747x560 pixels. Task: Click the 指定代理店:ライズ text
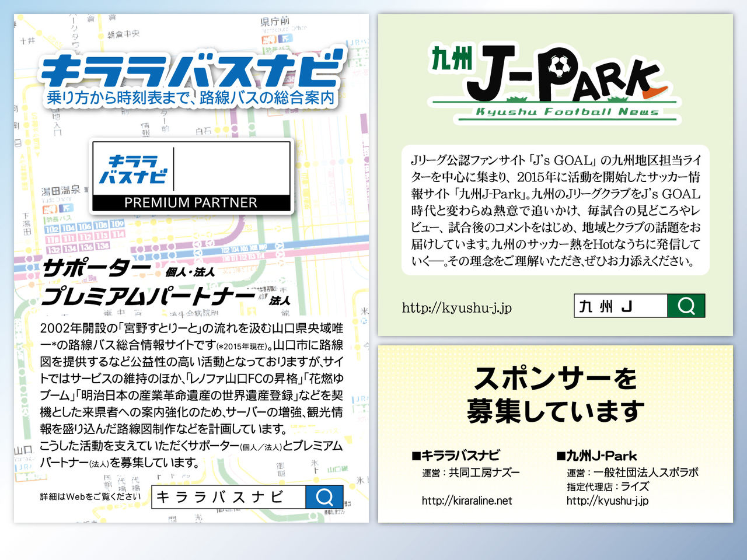pos(608,486)
